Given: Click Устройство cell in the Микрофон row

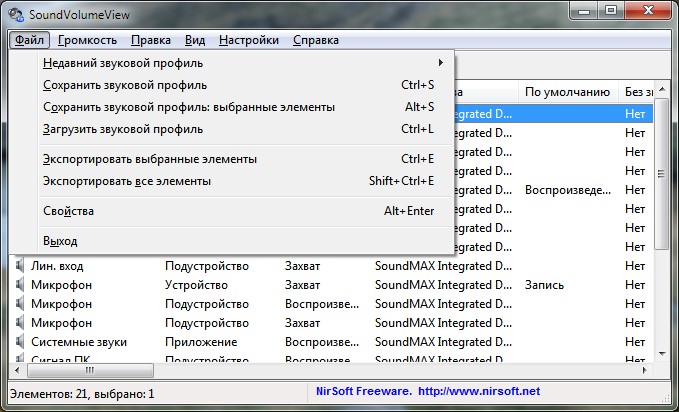Looking at the screenshot, I should pos(196,285).
